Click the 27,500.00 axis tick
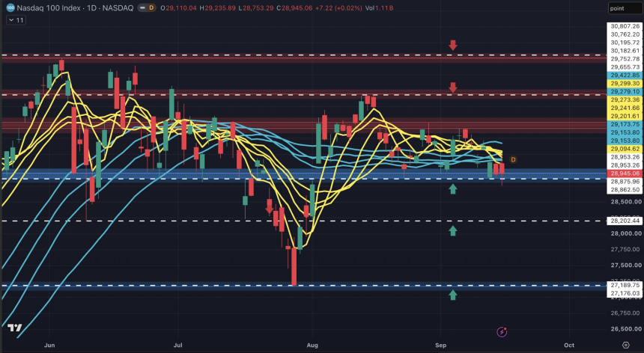Viewport: 644px width, 353px height. point(625,265)
